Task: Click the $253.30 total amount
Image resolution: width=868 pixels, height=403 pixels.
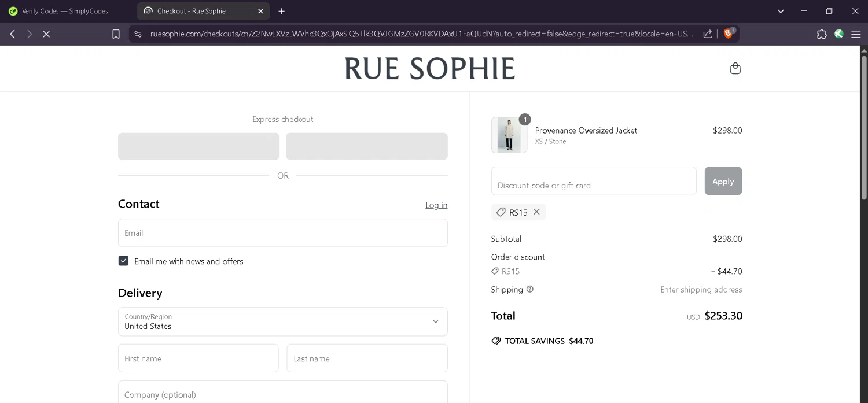Action: (x=723, y=316)
